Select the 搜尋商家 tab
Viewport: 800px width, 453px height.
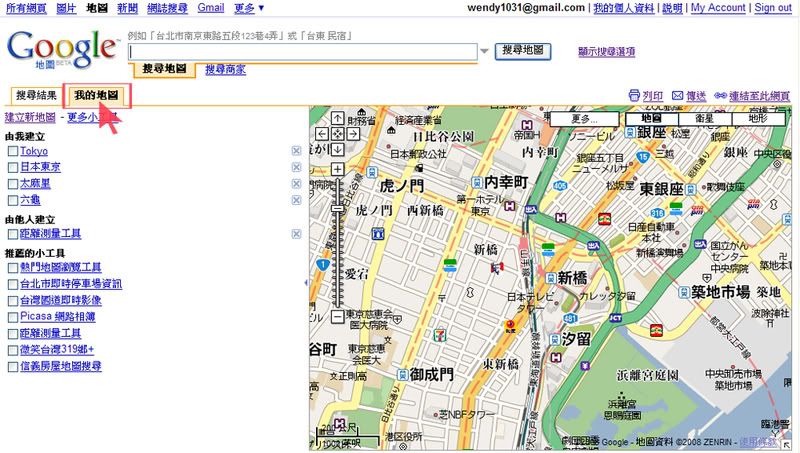click(225, 69)
